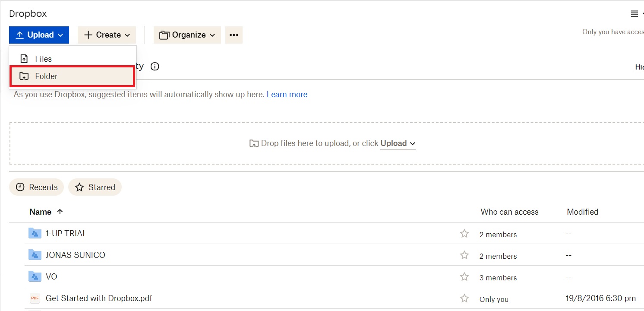The width and height of the screenshot is (644, 311).
Task: Click the PDF icon of Get Started file
Action: coord(35,298)
